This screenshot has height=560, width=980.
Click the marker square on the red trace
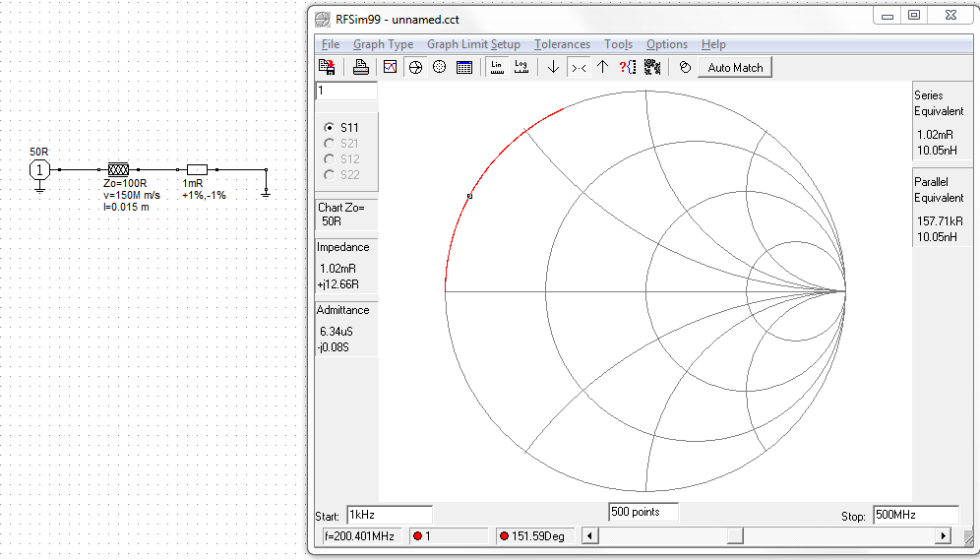(x=470, y=196)
